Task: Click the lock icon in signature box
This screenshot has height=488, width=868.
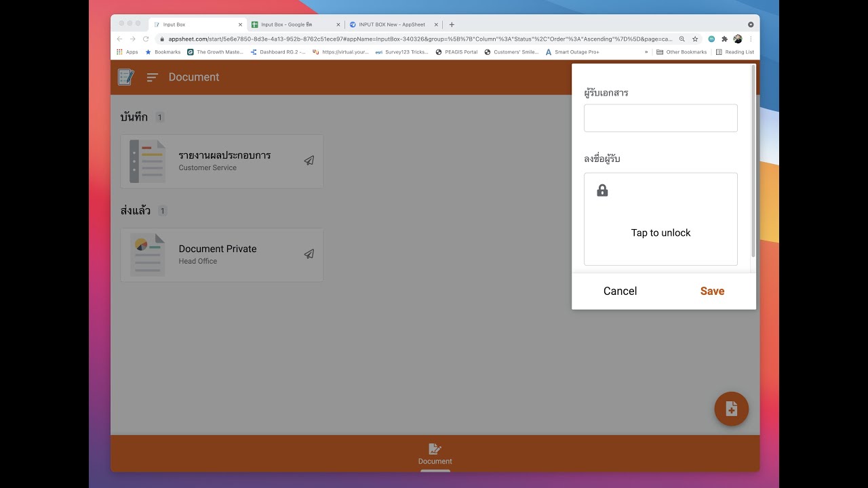Action: pos(602,190)
